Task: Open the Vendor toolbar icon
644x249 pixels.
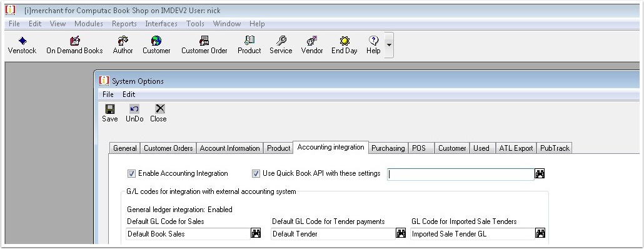Action: [312, 45]
